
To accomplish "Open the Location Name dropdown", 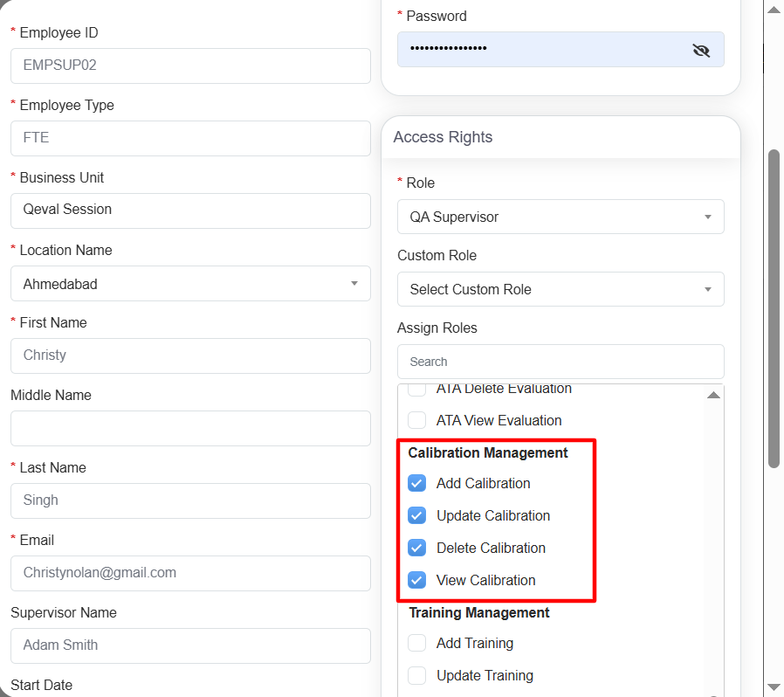I will 190,284.
